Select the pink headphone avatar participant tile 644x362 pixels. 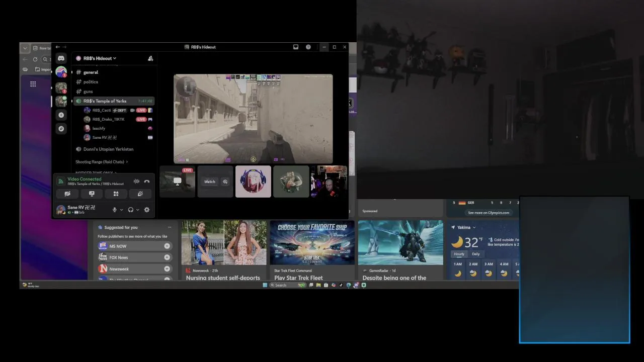click(x=253, y=182)
